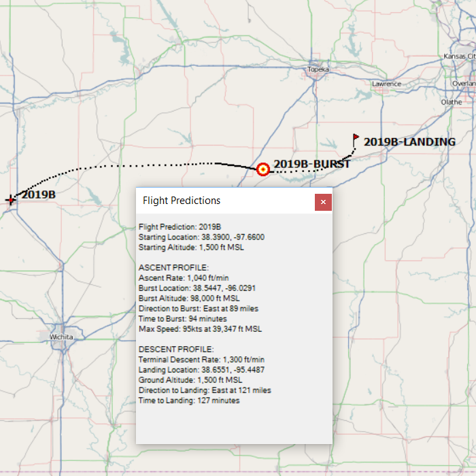Click the Flight Predictions title text
Viewport: 476px width, 476px height.
click(182, 201)
